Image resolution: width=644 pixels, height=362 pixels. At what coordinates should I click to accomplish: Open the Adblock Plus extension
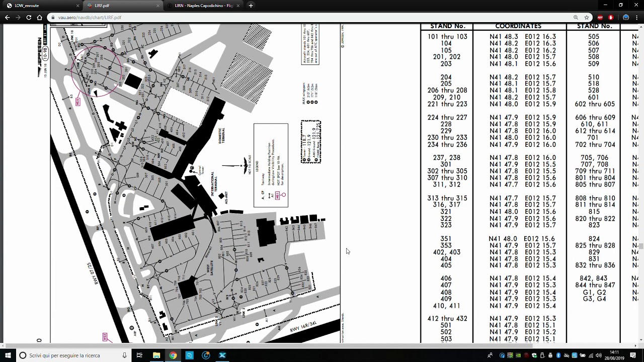tap(600, 18)
